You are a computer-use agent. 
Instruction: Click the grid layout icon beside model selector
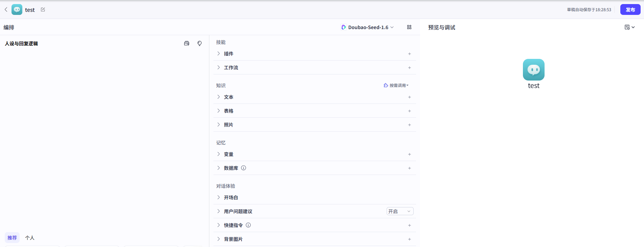(409, 27)
